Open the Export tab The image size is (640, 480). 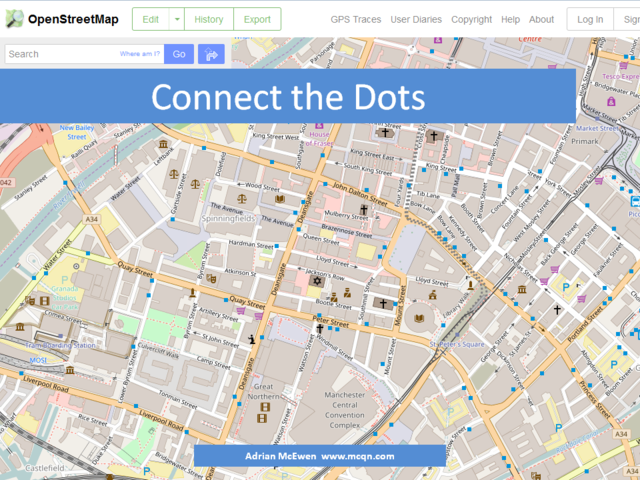pos(257,19)
